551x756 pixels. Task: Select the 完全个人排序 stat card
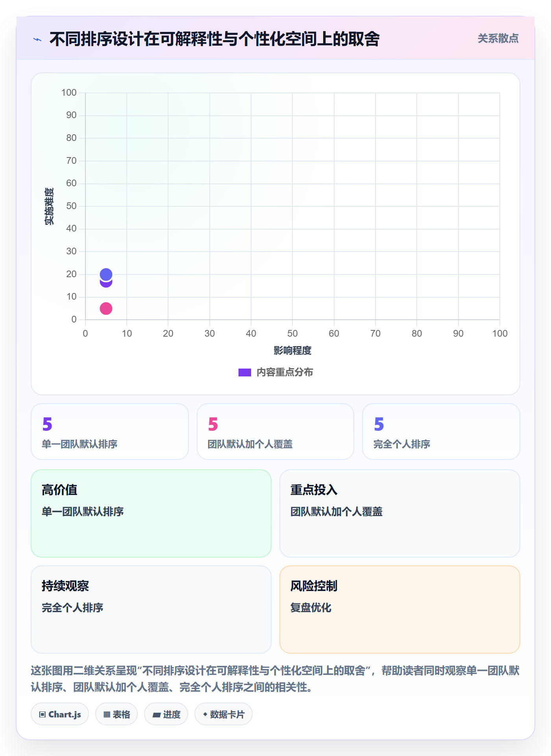pyautogui.click(x=441, y=432)
